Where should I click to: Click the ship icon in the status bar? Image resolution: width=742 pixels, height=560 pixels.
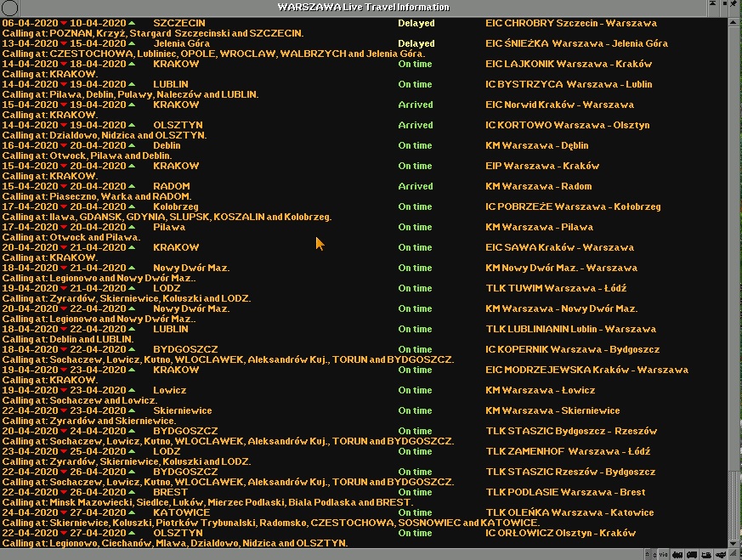(x=706, y=554)
